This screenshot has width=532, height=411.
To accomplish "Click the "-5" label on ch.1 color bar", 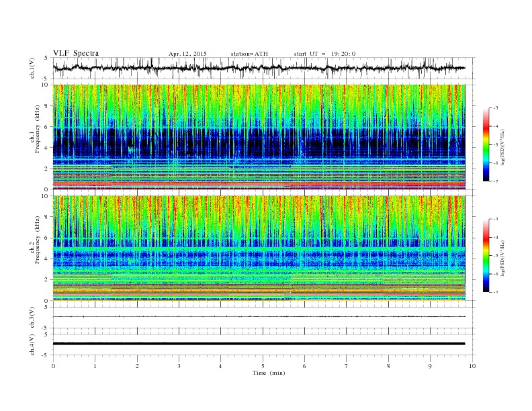I will click(496, 145).
